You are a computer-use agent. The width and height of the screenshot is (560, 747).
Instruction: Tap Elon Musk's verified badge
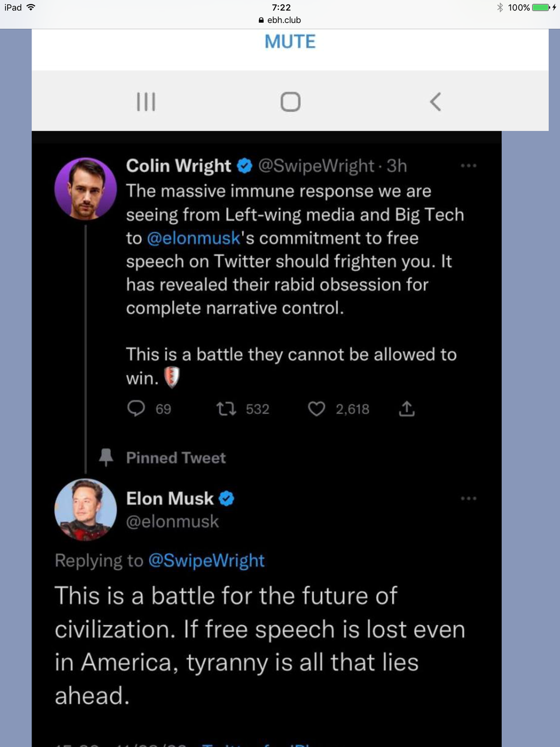226,498
